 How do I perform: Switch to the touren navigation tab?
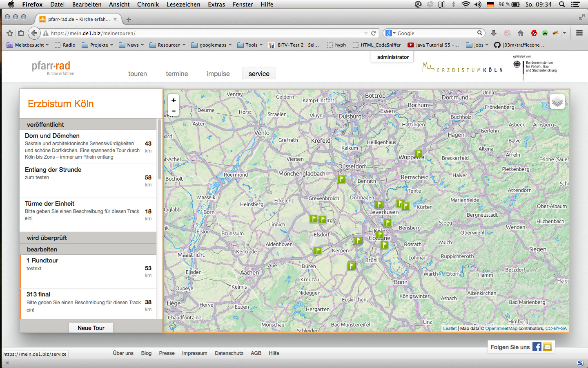pyautogui.click(x=137, y=74)
